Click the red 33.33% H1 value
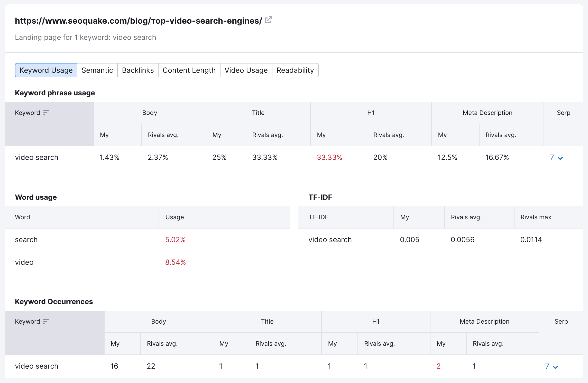The image size is (588, 383). pyautogui.click(x=330, y=158)
